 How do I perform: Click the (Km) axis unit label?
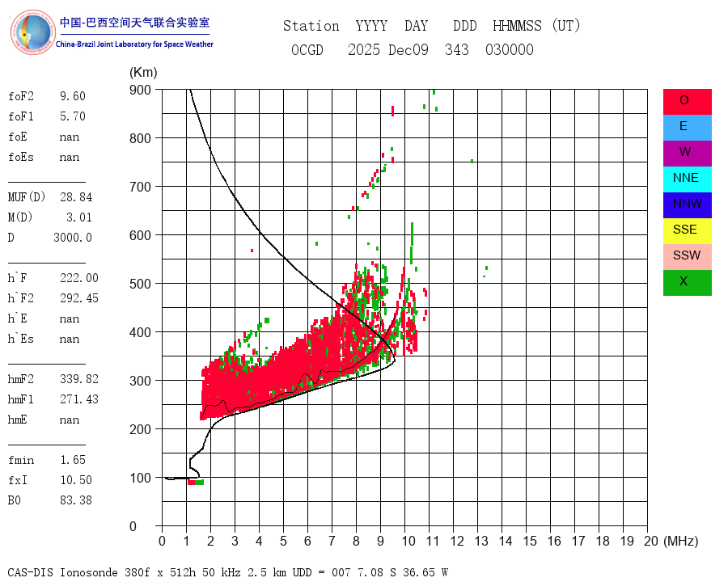(x=143, y=73)
